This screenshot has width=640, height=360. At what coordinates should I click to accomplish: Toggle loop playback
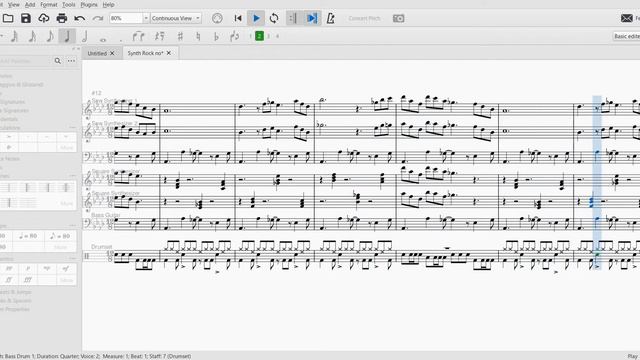[274, 18]
